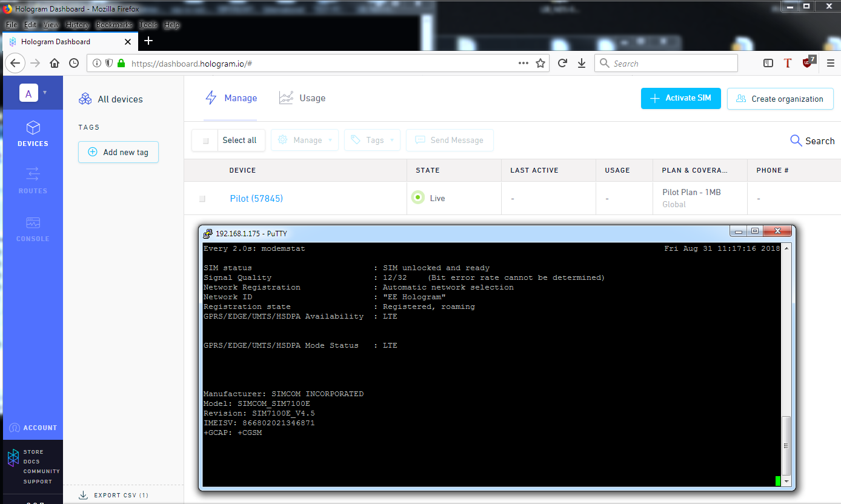Open the Store link in the sidebar
This screenshot has height=504, width=841.
pyautogui.click(x=33, y=452)
